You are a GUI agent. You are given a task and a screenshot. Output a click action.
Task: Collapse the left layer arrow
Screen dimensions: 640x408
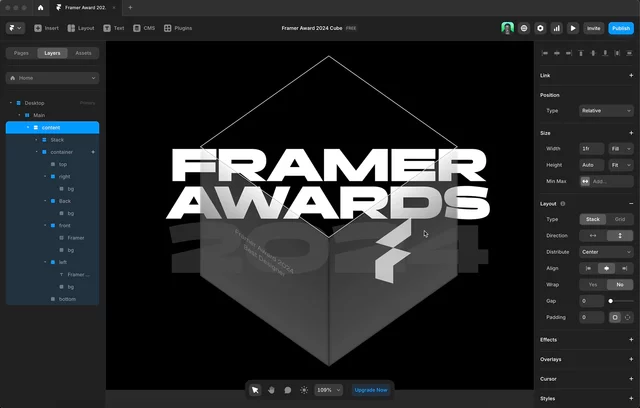pyautogui.click(x=45, y=262)
